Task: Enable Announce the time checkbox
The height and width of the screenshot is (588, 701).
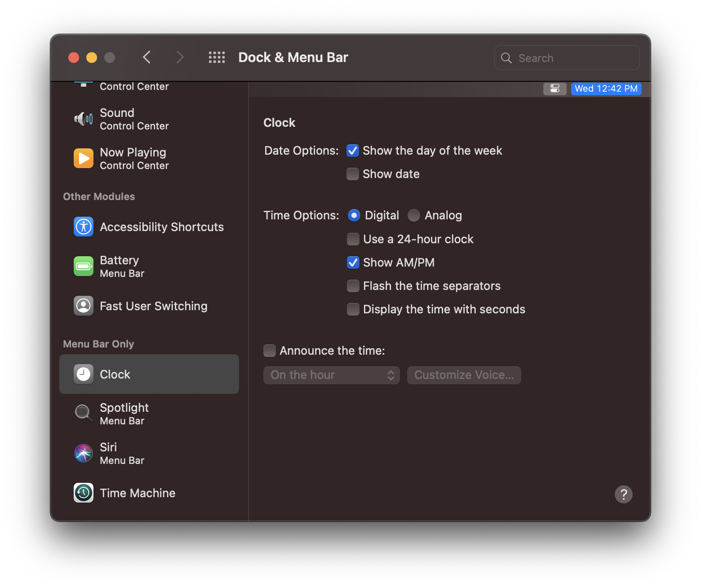Action: 270,351
